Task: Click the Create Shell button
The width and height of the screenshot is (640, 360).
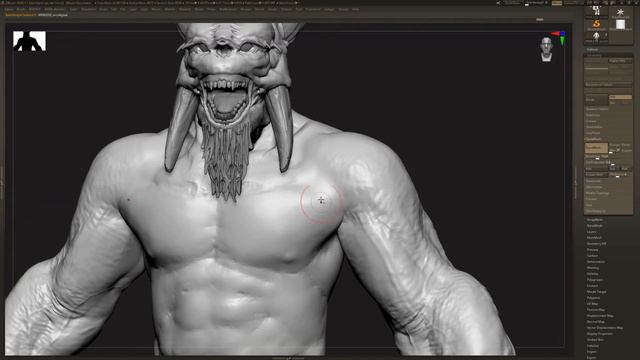Action: [x=596, y=175]
